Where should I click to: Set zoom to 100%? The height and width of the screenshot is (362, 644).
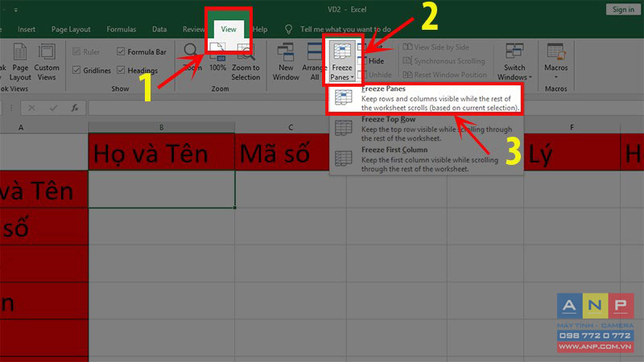pyautogui.click(x=217, y=57)
